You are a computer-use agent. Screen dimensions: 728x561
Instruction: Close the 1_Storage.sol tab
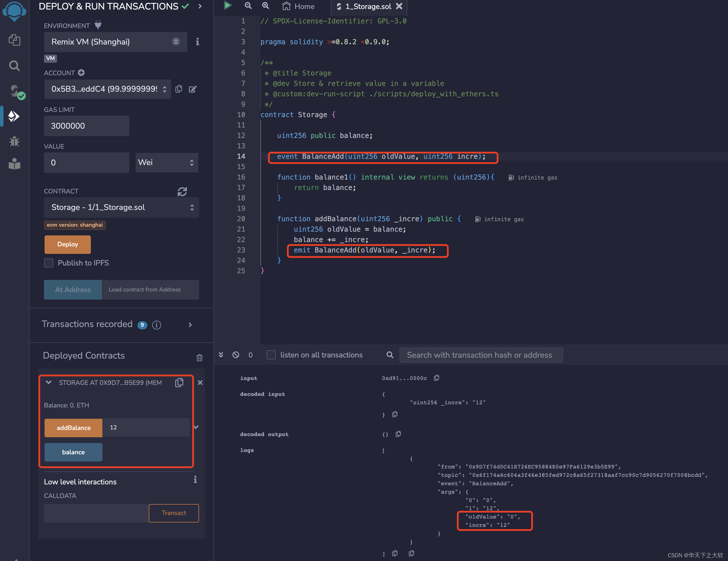coord(399,6)
